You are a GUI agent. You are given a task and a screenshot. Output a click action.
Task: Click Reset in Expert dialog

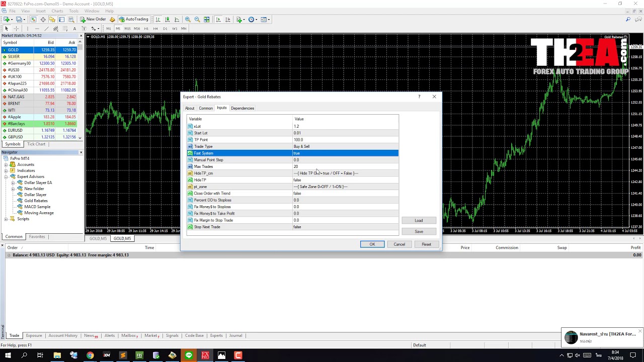426,244
